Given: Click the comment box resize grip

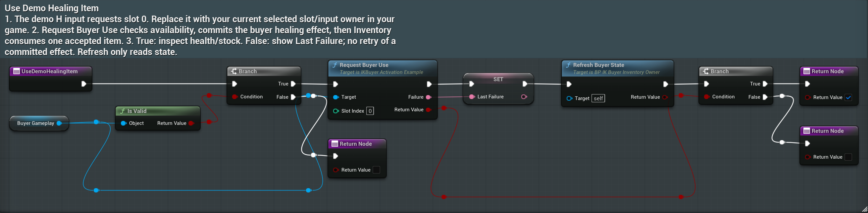Looking at the screenshot, I should coord(864,209).
